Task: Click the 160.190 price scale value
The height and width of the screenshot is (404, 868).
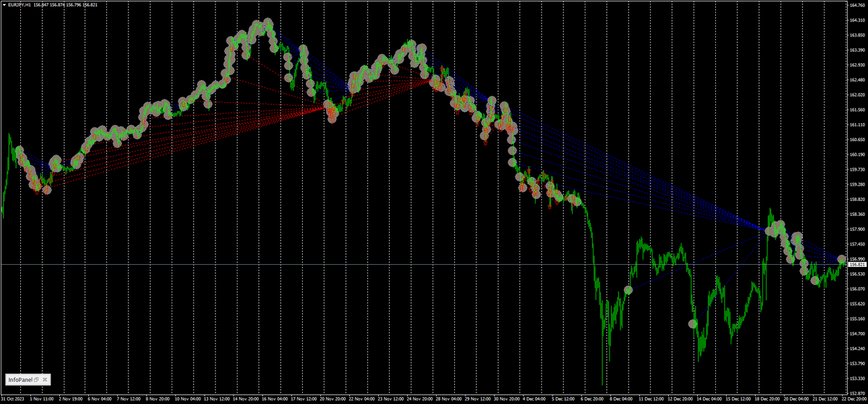Action: coord(857,155)
